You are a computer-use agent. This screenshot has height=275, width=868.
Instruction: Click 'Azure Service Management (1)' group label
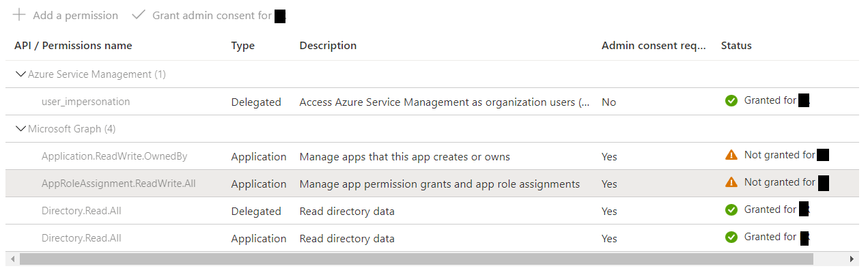[x=96, y=74]
